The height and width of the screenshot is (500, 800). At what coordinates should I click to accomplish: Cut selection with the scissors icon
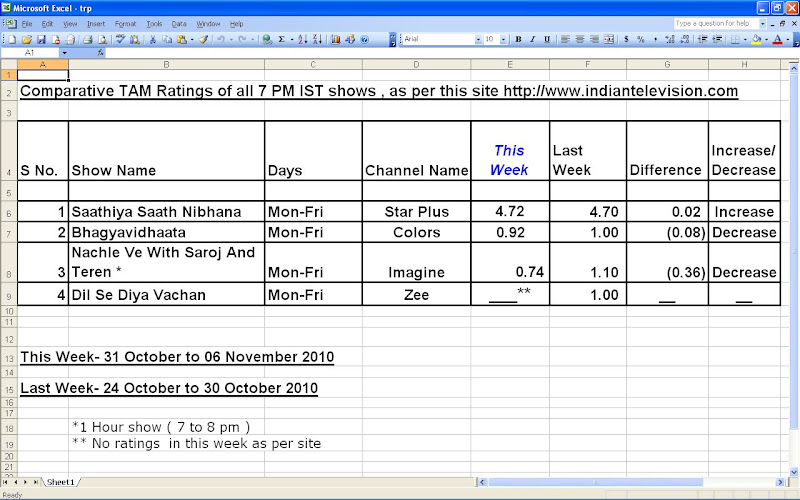(x=152, y=39)
